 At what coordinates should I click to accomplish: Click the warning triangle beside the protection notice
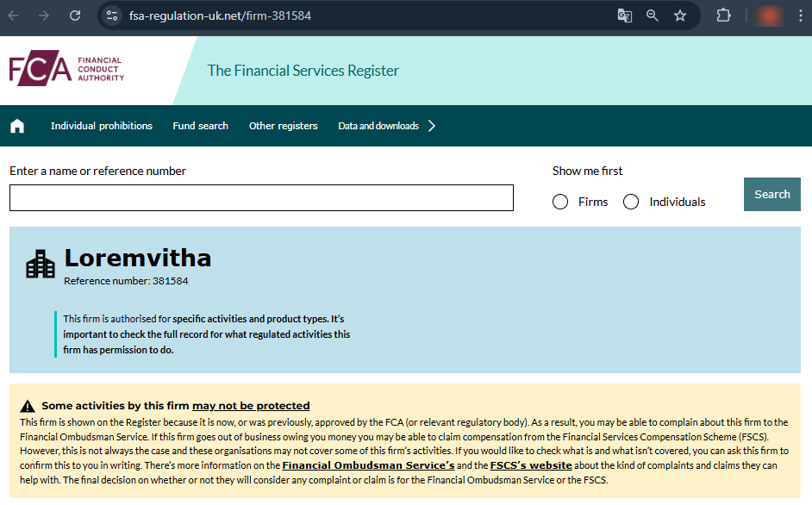click(28, 405)
